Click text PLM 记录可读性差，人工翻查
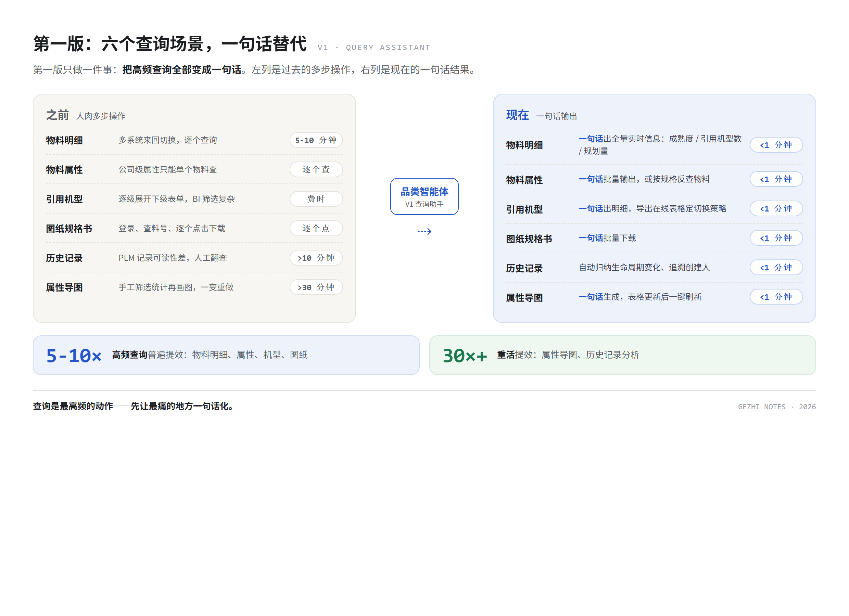 [x=173, y=258]
